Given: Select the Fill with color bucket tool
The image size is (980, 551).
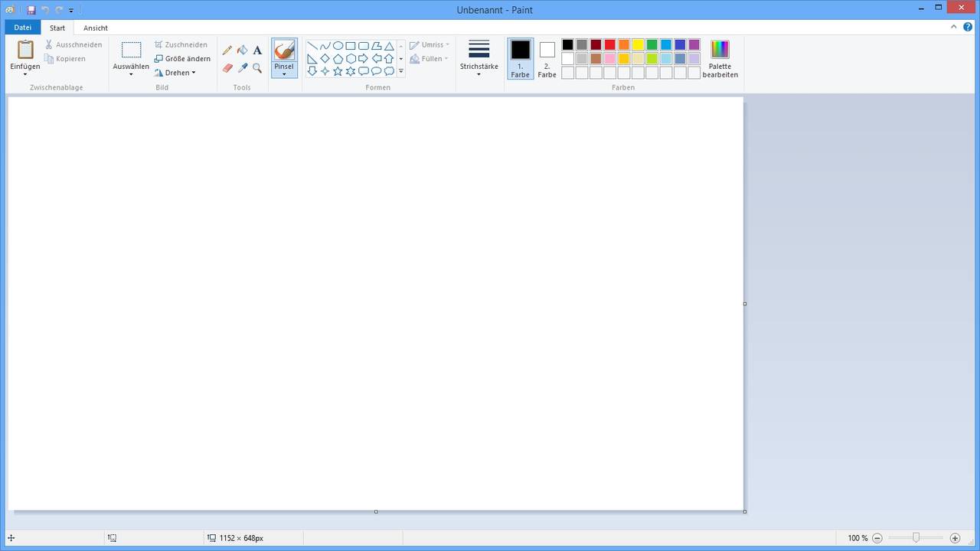Looking at the screenshot, I should (243, 51).
